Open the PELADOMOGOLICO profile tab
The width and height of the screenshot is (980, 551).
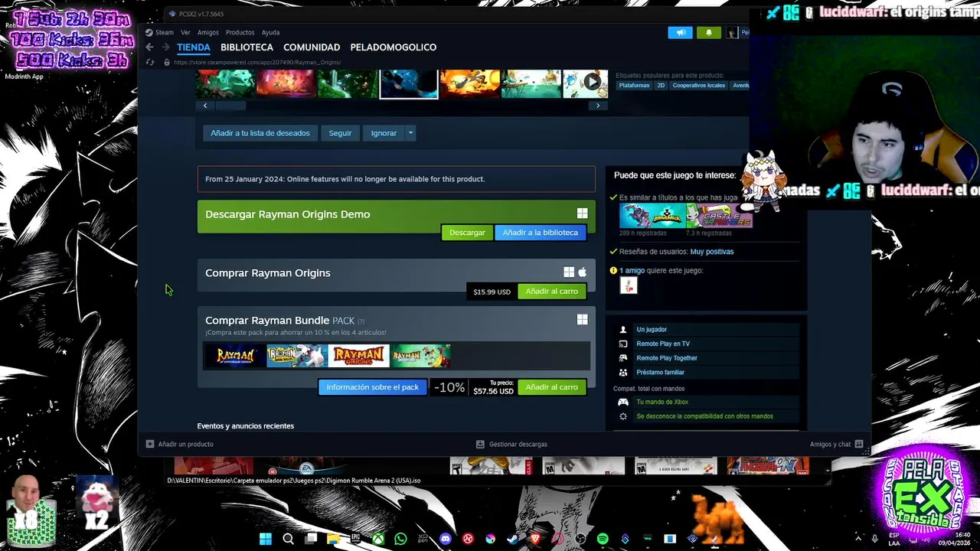tap(394, 47)
